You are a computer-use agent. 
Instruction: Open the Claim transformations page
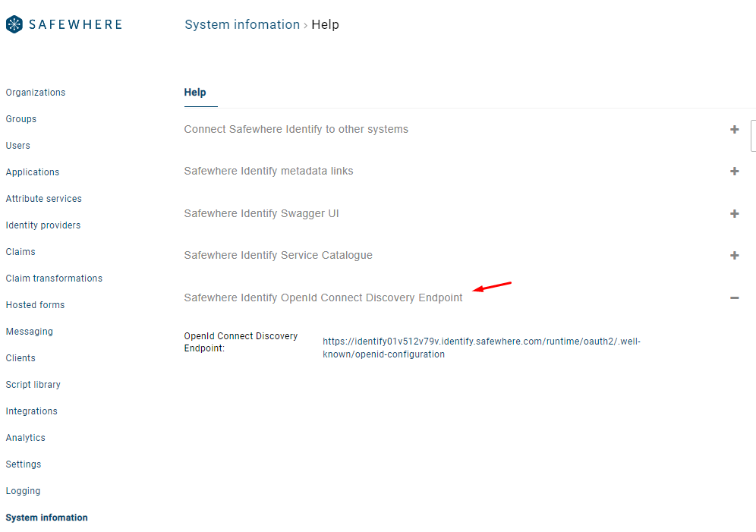click(x=54, y=279)
